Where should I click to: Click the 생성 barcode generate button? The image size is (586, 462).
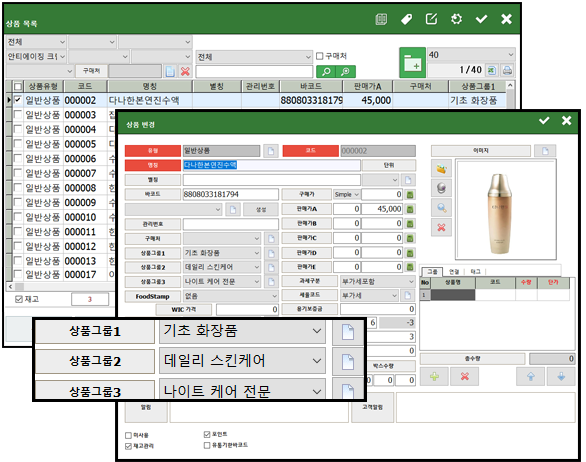[x=261, y=209]
